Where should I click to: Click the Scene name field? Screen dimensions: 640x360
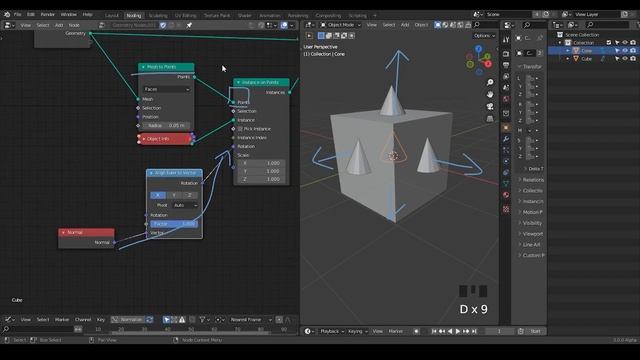(508, 14)
